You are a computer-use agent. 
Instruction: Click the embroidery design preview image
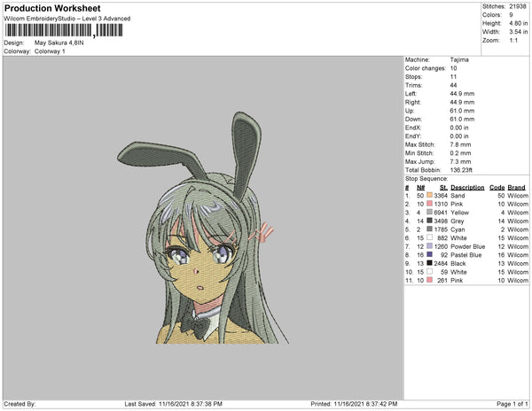203,228
